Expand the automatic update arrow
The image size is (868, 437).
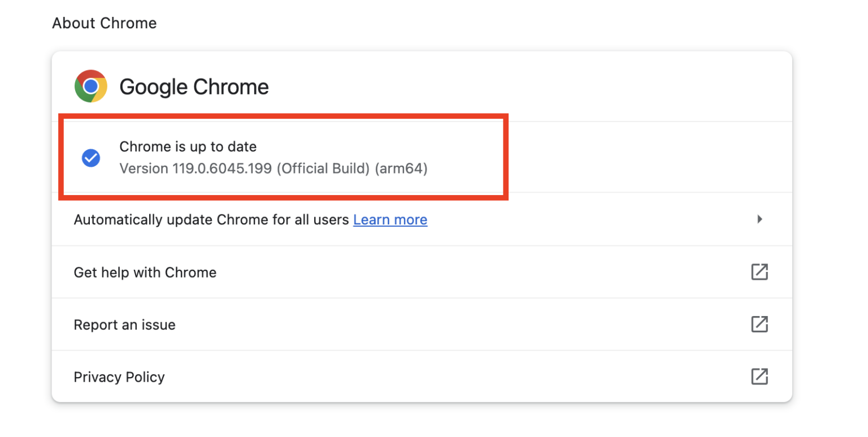[x=760, y=219]
